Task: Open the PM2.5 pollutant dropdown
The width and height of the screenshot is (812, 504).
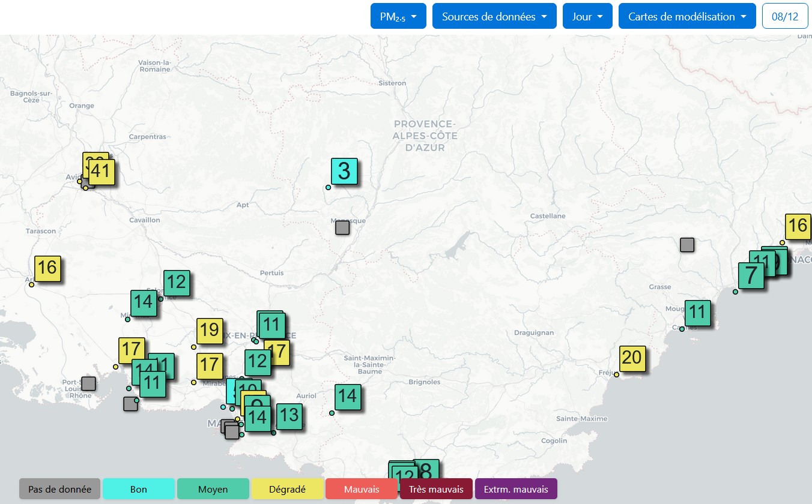Action: pos(398,16)
